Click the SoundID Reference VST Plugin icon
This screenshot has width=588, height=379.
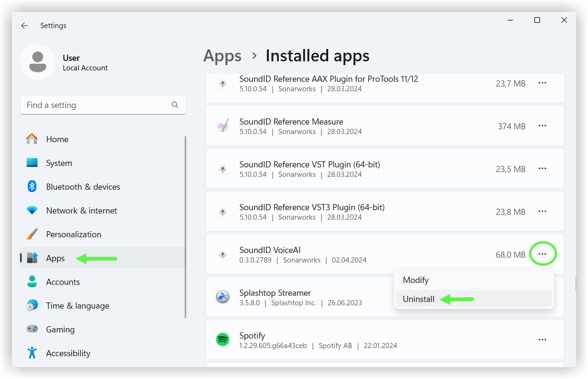click(x=223, y=169)
